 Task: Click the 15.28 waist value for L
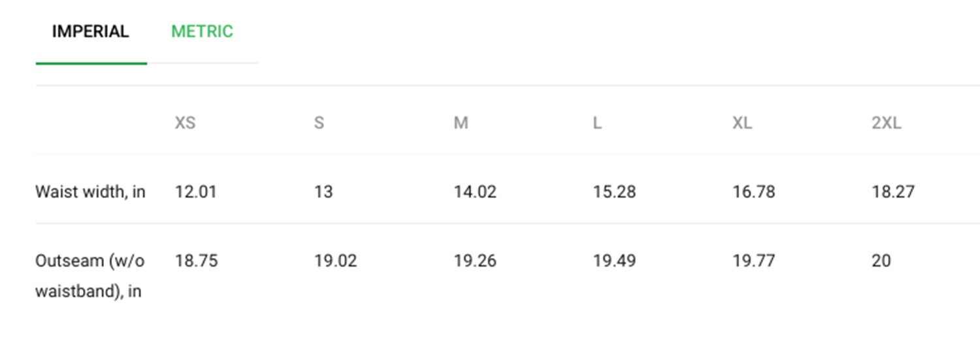[x=615, y=192]
